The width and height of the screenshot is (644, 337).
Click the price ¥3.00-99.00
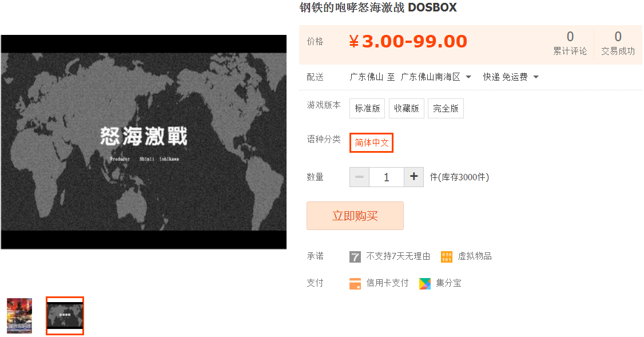pyautogui.click(x=408, y=42)
